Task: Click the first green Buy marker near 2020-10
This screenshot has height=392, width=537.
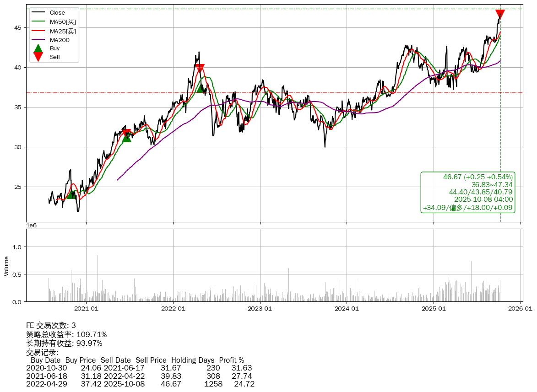Action: (x=71, y=194)
